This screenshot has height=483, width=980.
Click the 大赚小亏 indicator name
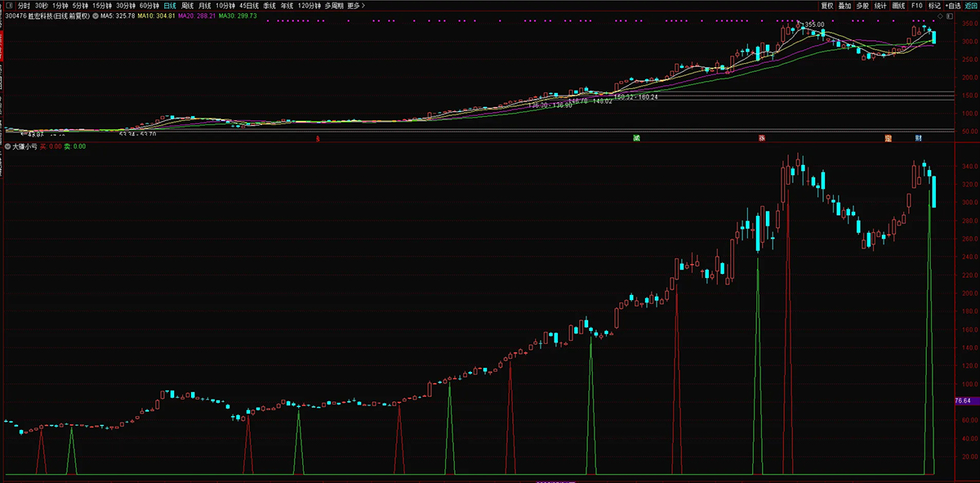24,146
